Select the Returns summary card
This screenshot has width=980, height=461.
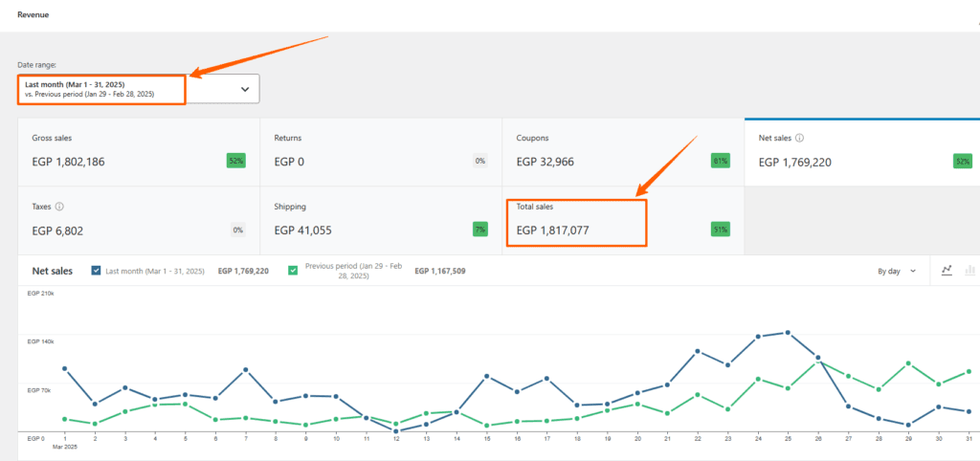point(381,152)
